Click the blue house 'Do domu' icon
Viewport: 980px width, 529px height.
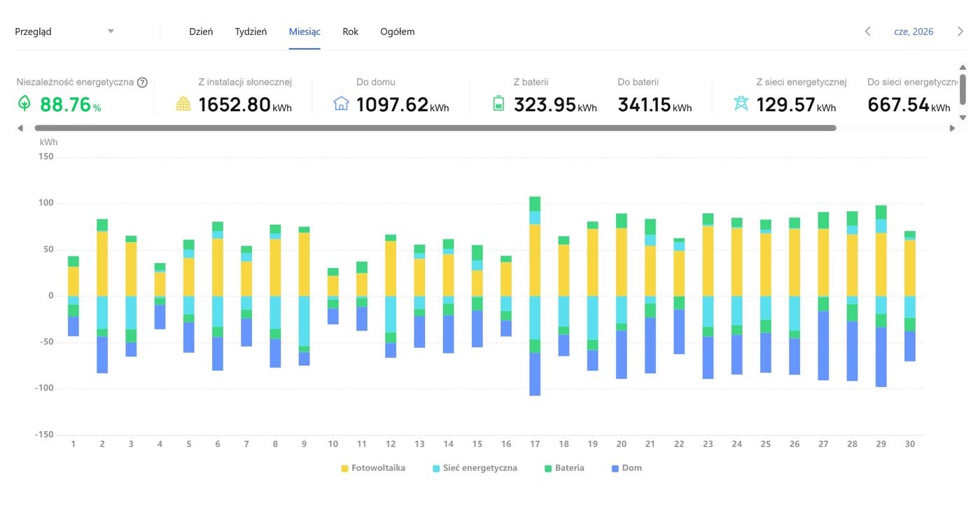341,104
